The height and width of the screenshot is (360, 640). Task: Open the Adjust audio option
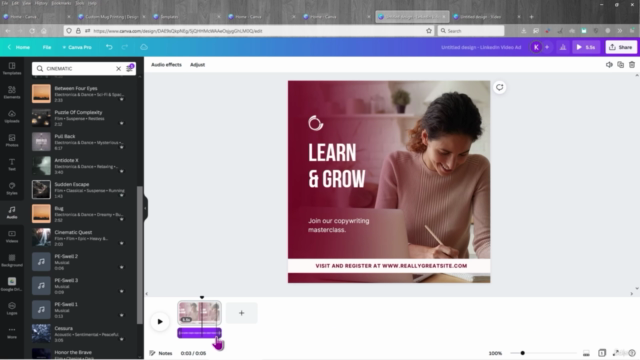(198, 64)
